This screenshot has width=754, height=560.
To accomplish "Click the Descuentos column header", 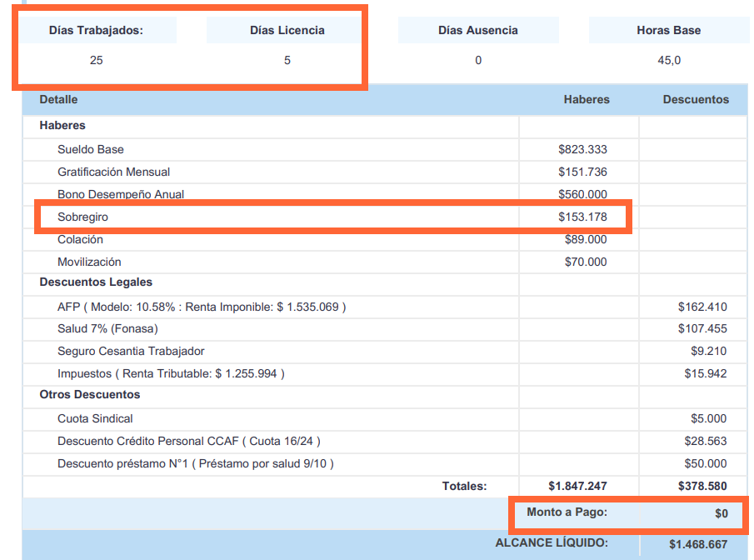I will 695,99.
